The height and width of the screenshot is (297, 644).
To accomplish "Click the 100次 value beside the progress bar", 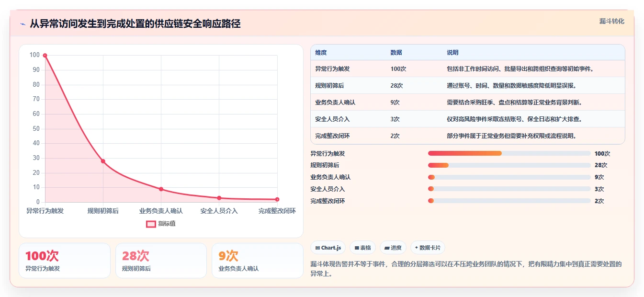I will pyautogui.click(x=602, y=154).
